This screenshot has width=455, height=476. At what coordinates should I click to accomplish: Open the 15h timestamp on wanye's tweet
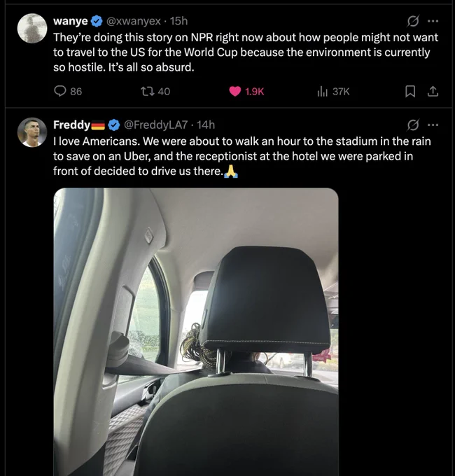pos(178,21)
